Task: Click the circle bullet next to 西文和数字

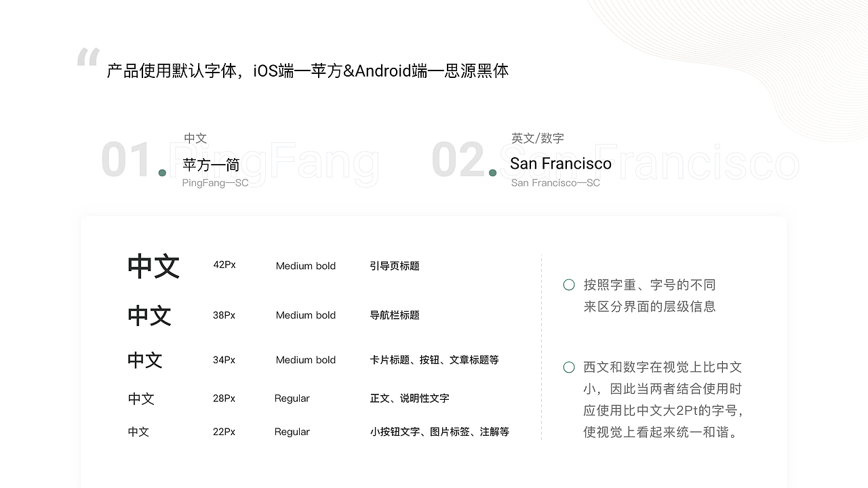Action: [569, 367]
